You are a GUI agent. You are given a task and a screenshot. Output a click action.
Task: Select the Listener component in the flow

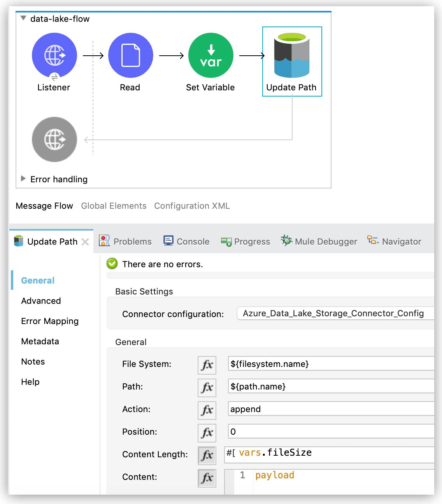point(54,55)
